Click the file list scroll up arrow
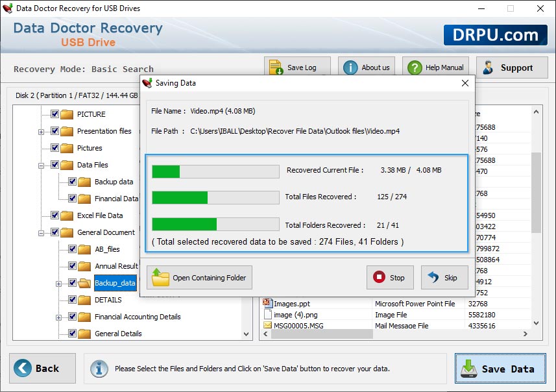Image resolution: width=556 pixels, height=392 pixels. point(536,112)
